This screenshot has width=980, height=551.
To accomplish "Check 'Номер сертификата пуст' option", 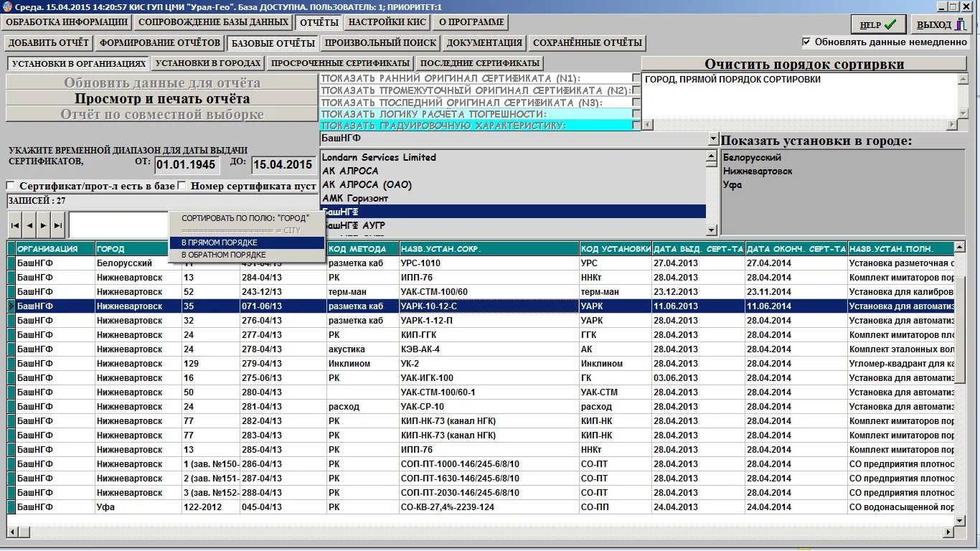I will [x=182, y=186].
